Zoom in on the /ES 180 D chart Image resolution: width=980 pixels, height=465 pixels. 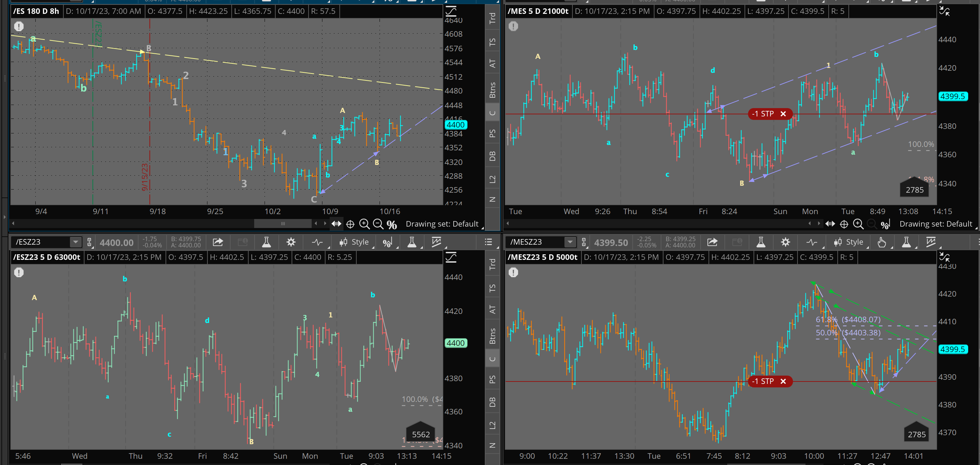click(364, 224)
